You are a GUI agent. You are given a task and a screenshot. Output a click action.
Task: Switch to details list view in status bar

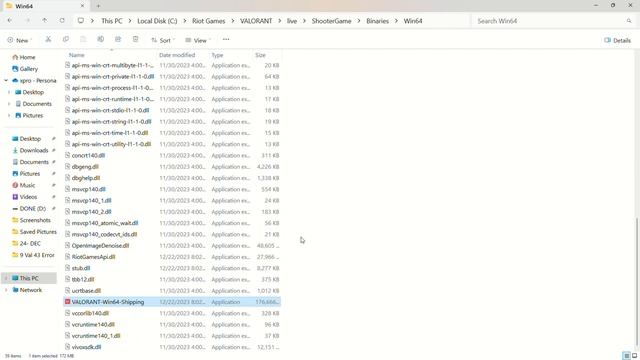(627, 356)
